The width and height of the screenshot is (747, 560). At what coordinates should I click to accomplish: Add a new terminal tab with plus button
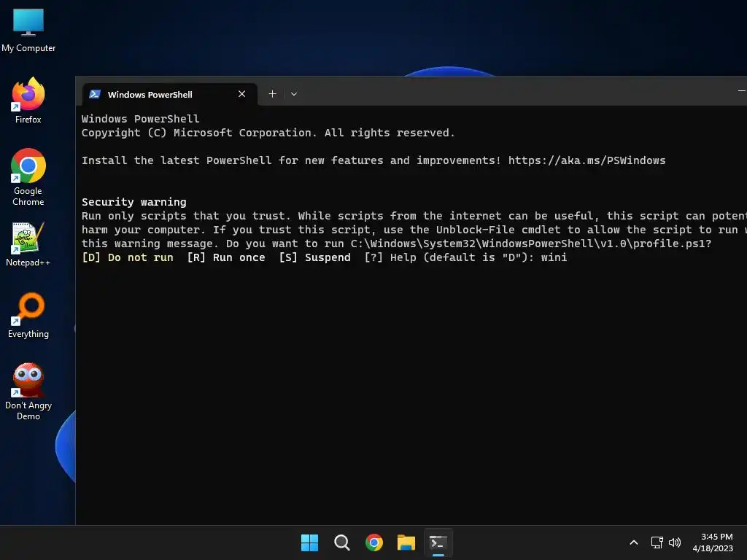click(x=273, y=94)
